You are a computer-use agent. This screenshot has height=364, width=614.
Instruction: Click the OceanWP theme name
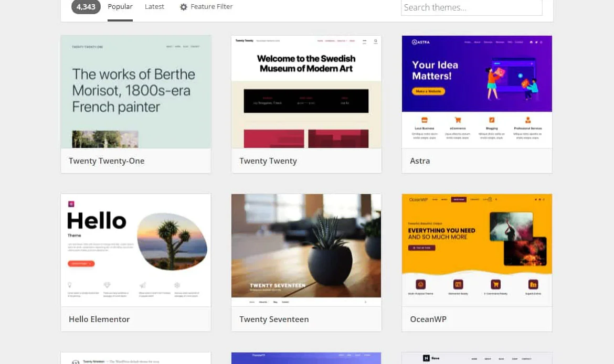(428, 319)
